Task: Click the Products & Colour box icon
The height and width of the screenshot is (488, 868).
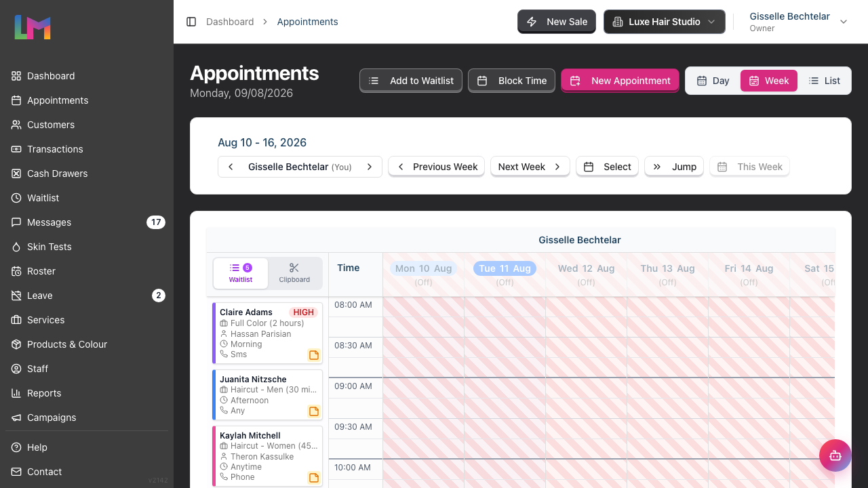Action: (x=16, y=344)
